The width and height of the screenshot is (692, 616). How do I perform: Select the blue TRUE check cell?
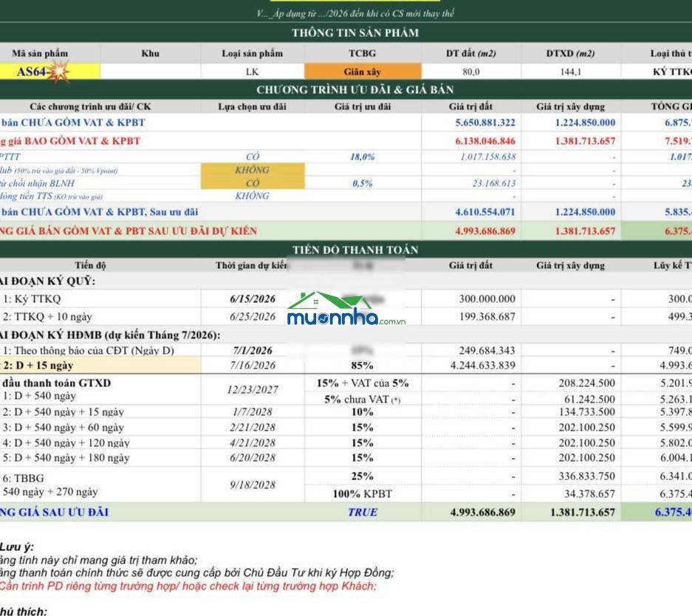[363, 513]
